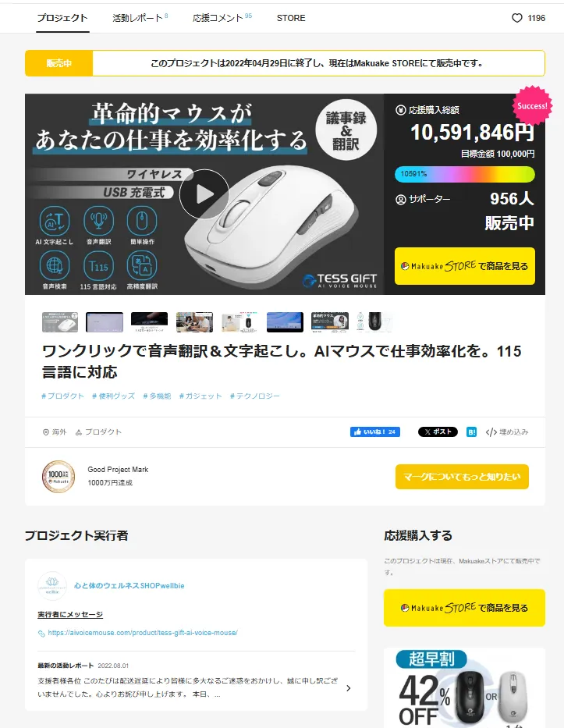Click the wellbie shop avatar
This screenshot has width=564, height=728.
click(x=52, y=586)
